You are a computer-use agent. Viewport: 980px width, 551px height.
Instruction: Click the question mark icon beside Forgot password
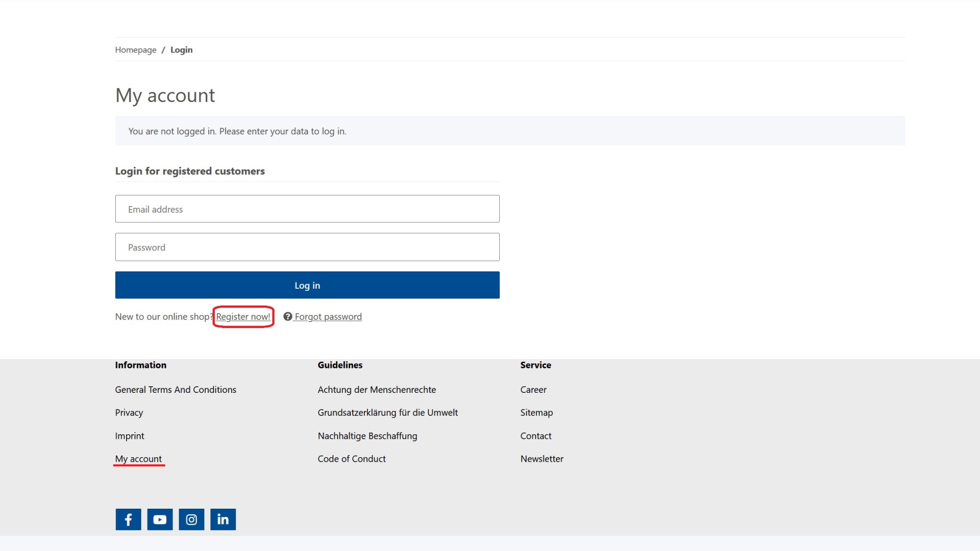(x=288, y=316)
